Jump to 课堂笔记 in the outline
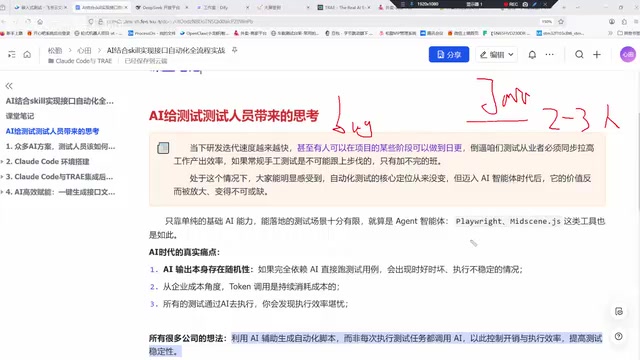The height and width of the screenshot is (360, 640). click(20, 116)
